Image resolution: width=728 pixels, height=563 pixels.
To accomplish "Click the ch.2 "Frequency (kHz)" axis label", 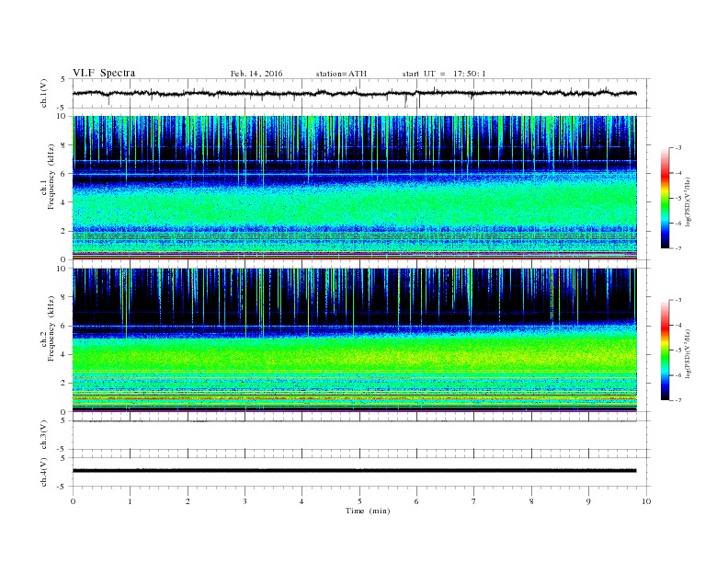I will tap(51, 327).
